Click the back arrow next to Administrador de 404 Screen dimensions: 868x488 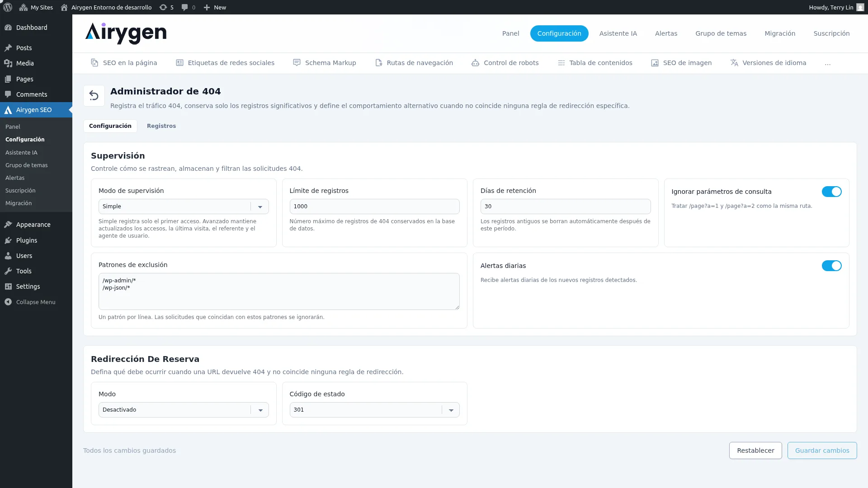pos(94,96)
